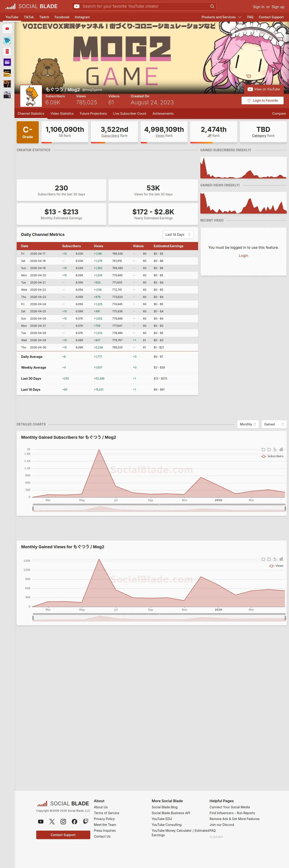This screenshot has height=868, width=289.
Task: Click the red Contact Support footer button
Action: (x=63, y=835)
